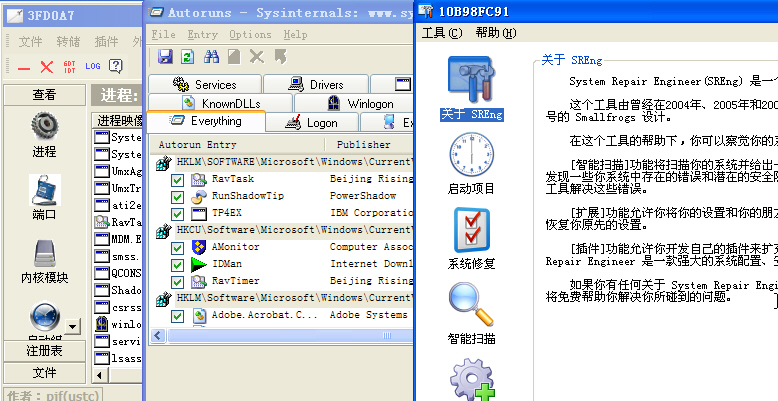The height and width of the screenshot is (401, 778).
Task: Switch to the Winlogon tab in Autoruns
Action: [354, 103]
